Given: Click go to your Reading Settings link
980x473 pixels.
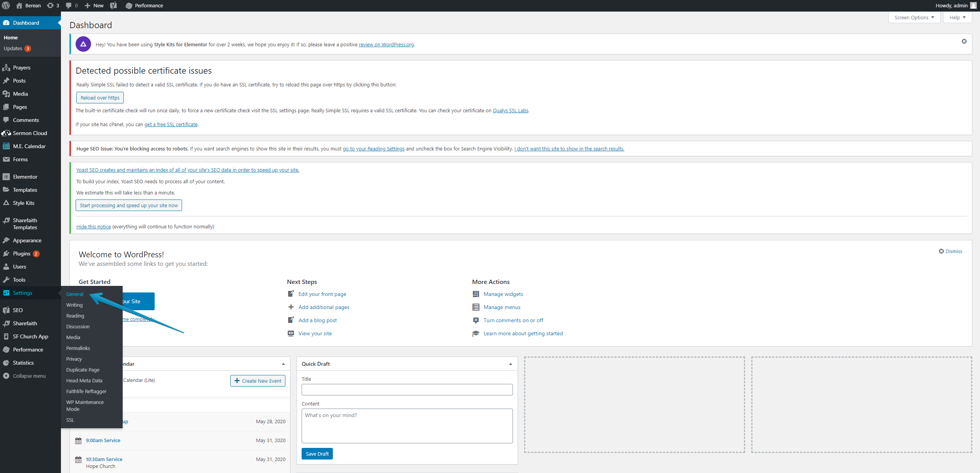Looking at the screenshot, I should [x=374, y=149].
